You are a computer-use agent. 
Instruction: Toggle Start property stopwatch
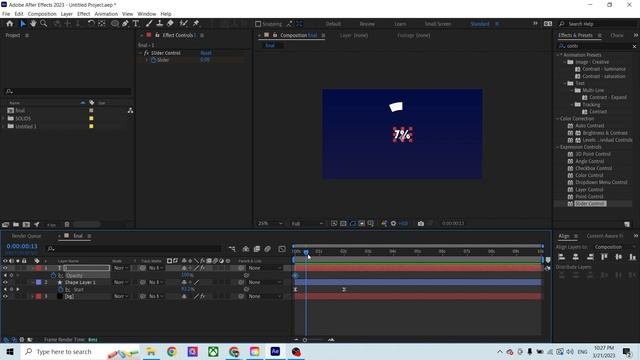coord(61,289)
